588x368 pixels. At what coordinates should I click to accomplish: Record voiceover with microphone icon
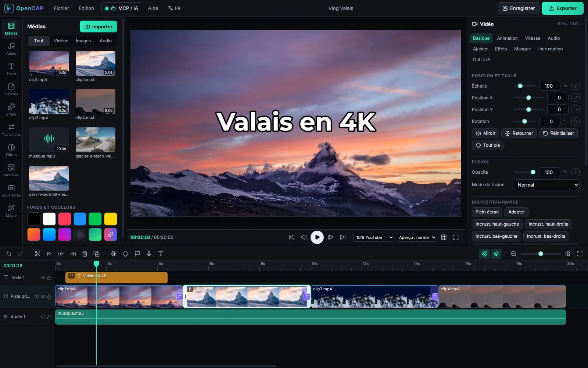point(149,254)
